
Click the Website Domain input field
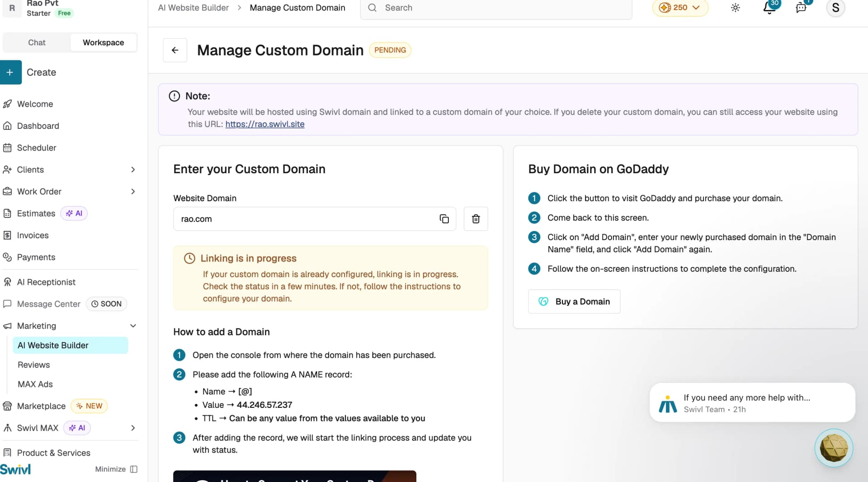coord(314,219)
